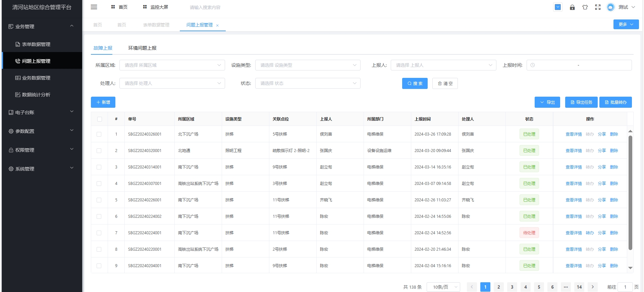Check row SBGZ20240326001 checkbox

[99, 134]
